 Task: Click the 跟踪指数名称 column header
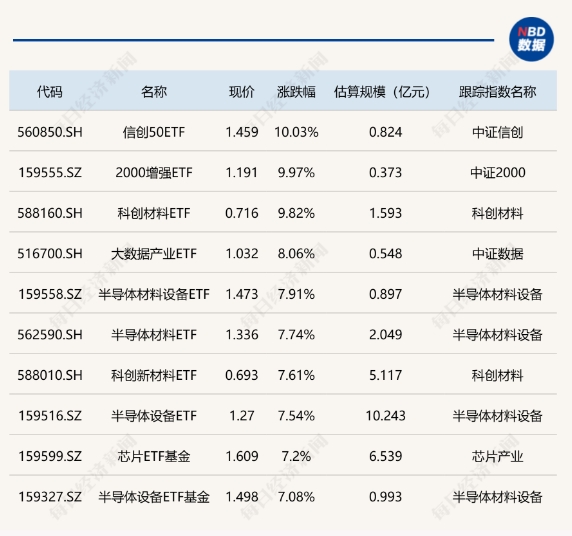click(x=497, y=92)
